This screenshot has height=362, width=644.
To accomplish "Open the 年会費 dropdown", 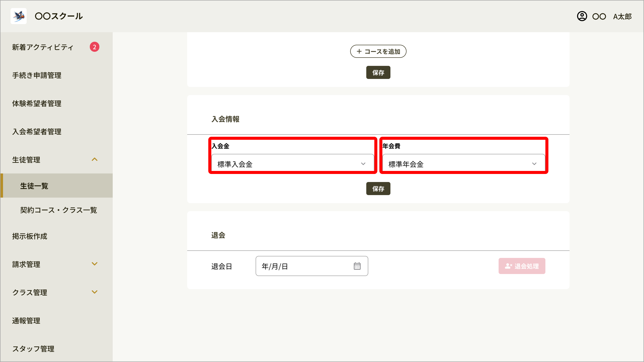I will click(x=464, y=164).
